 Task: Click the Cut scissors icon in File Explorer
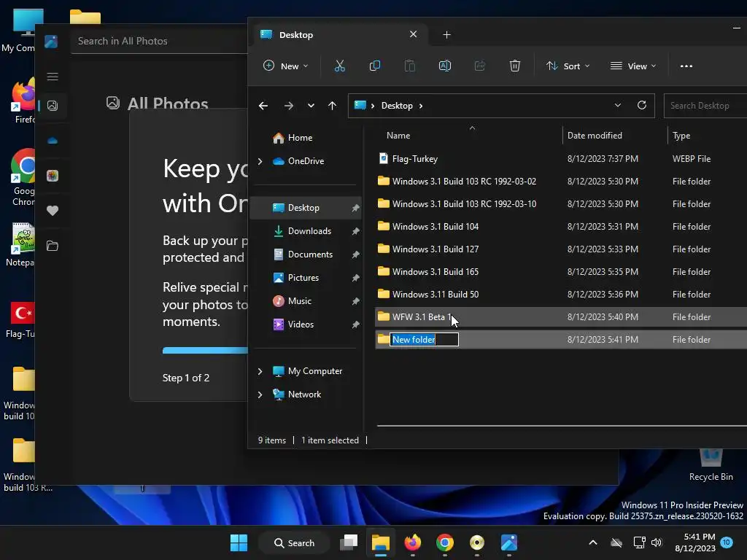coord(340,66)
